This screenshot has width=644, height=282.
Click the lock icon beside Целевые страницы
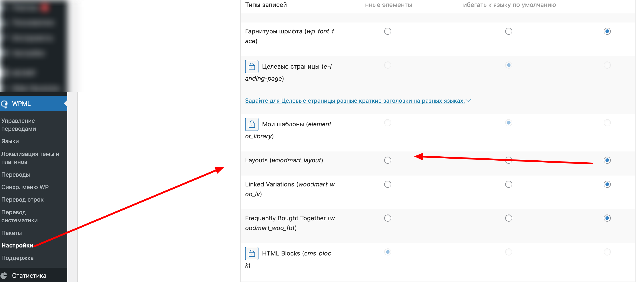click(x=252, y=67)
